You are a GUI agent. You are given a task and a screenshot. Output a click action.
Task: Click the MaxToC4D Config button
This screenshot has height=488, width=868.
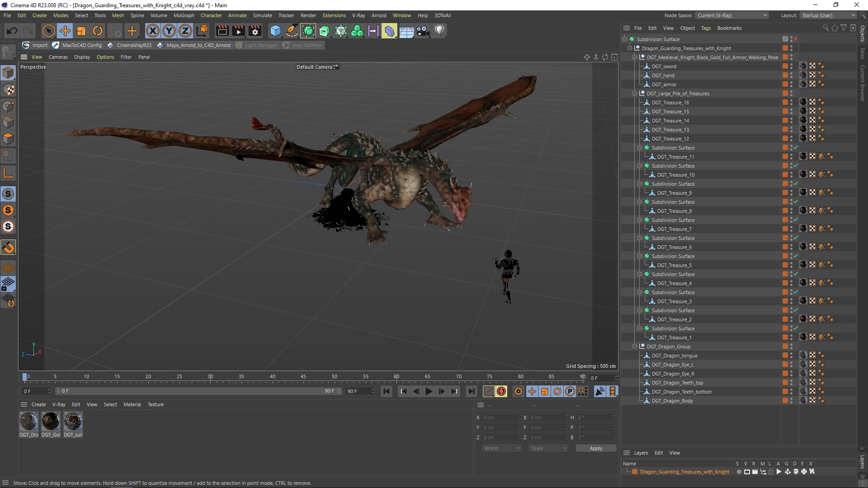(x=77, y=45)
